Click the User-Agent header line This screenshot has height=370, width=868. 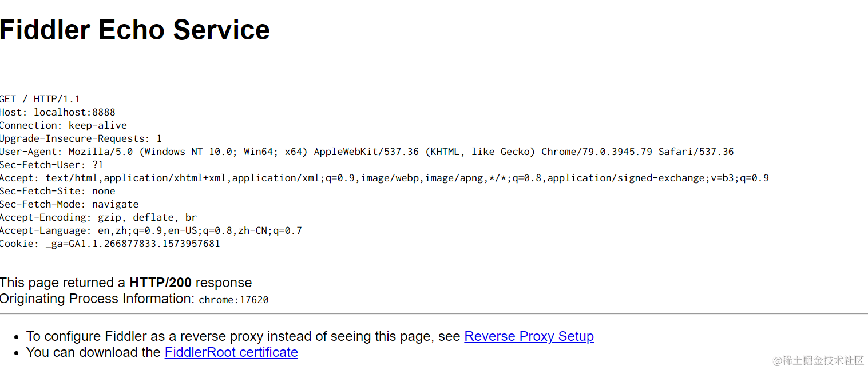tap(367, 152)
